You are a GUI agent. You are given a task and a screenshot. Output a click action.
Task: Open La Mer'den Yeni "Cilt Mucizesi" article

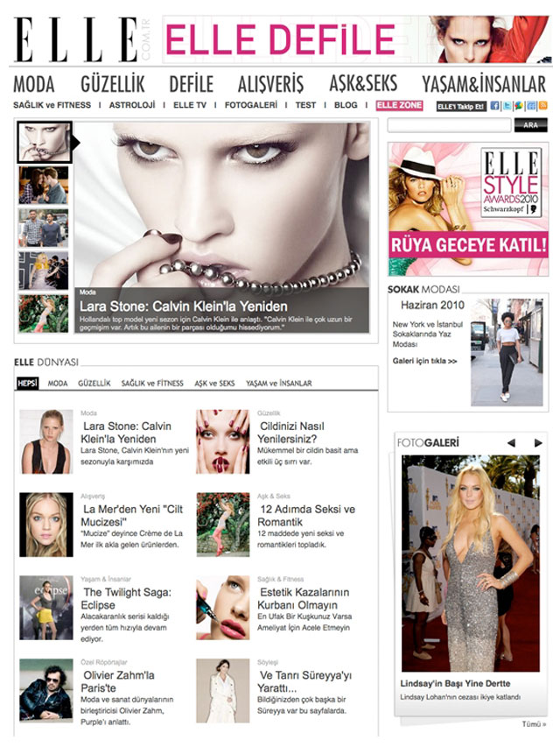point(132,516)
